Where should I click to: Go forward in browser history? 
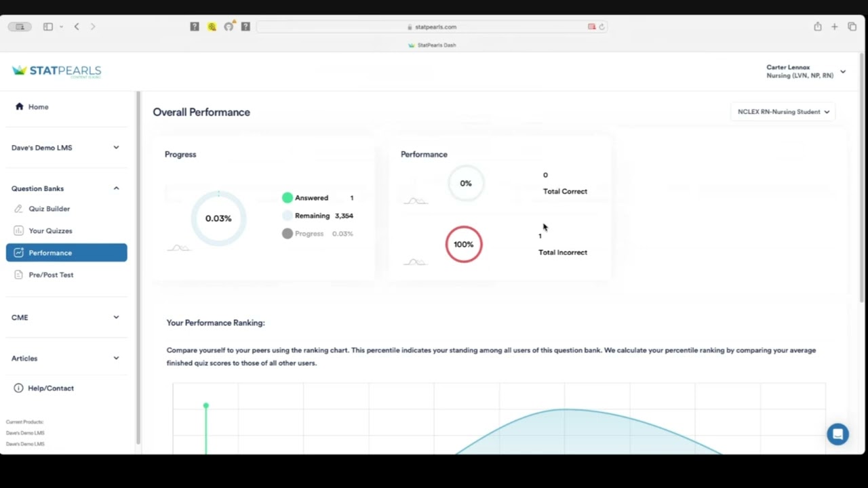tap(93, 26)
